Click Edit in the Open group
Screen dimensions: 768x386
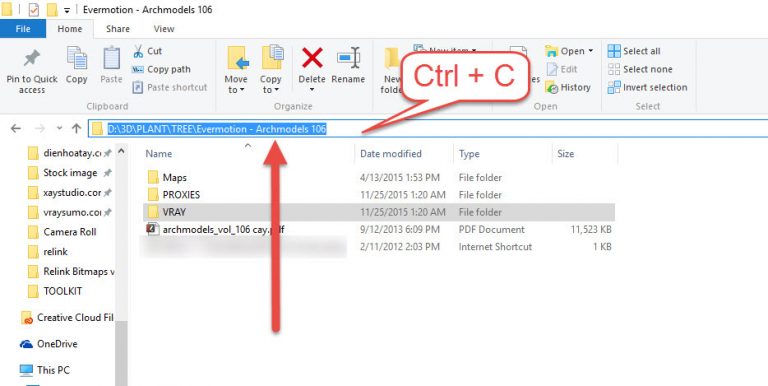click(562, 70)
